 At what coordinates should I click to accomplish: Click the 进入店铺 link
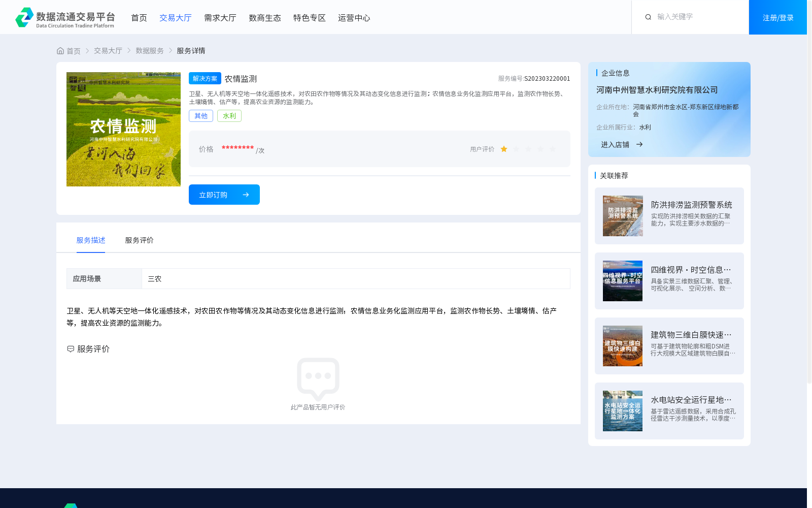(615, 145)
